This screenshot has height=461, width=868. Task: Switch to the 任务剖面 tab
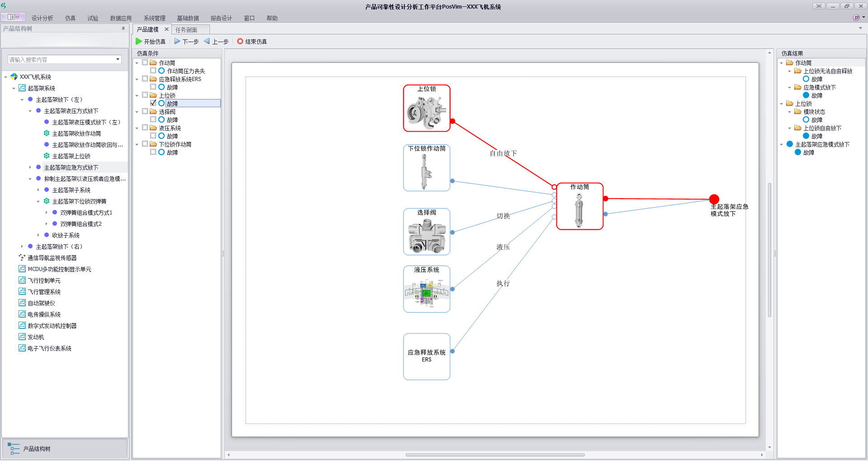coord(186,30)
